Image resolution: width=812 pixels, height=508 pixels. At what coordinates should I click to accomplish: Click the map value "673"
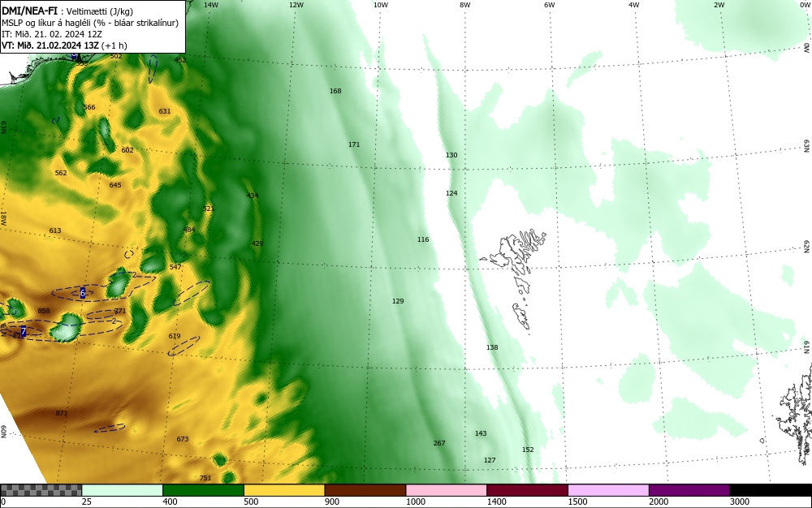pos(182,439)
